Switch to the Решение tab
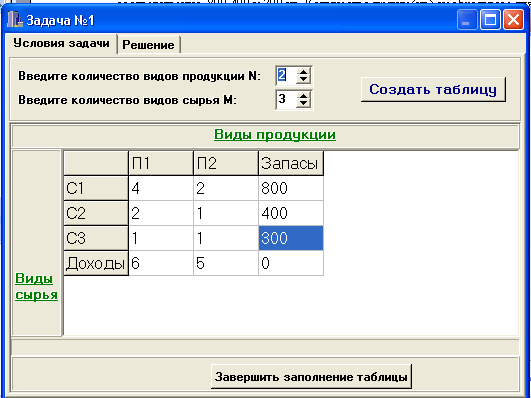The height and width of the screenshot is (398, 531). 148,45
